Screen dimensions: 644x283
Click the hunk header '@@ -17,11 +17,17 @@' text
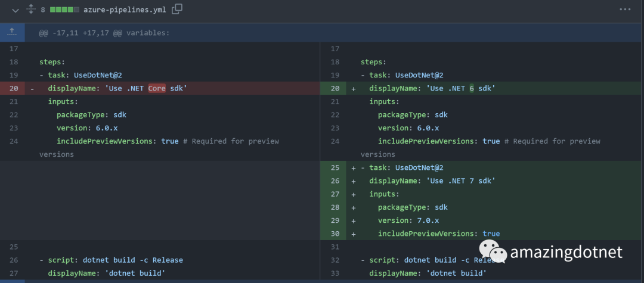104,32
